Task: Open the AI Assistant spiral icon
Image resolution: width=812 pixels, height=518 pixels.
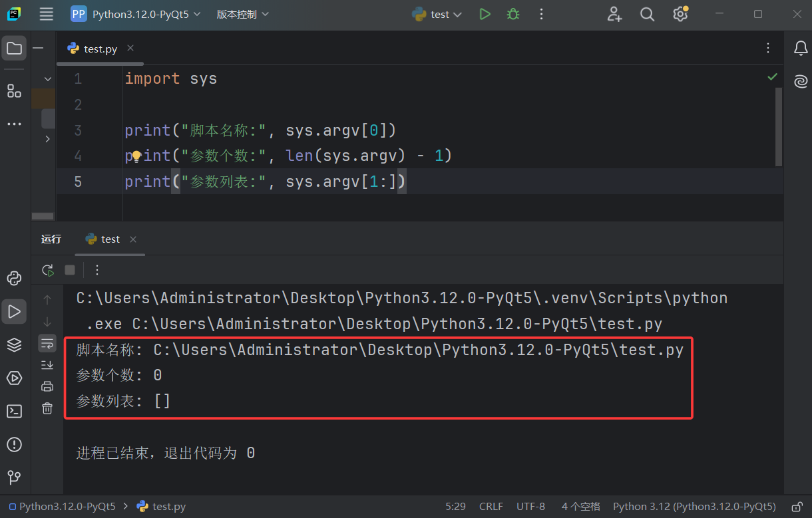Action: 800,81
